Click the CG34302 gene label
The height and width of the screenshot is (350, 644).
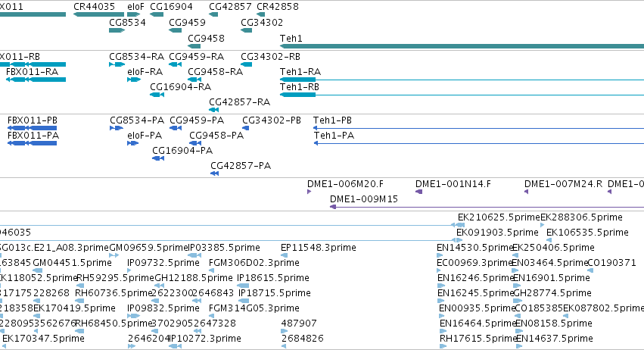[x=262, y=22]
